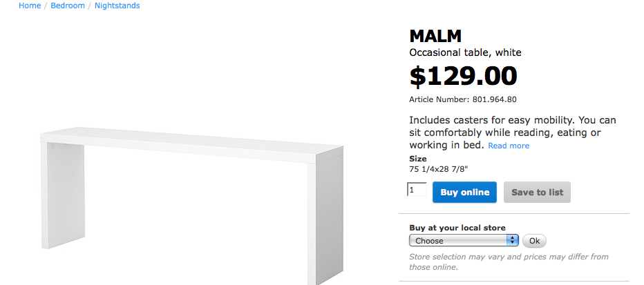The width and height of the screenshot is (644, 285).
Task: Go to the Nightstands breadcrumb link
Action: click(x=117, y=6)
